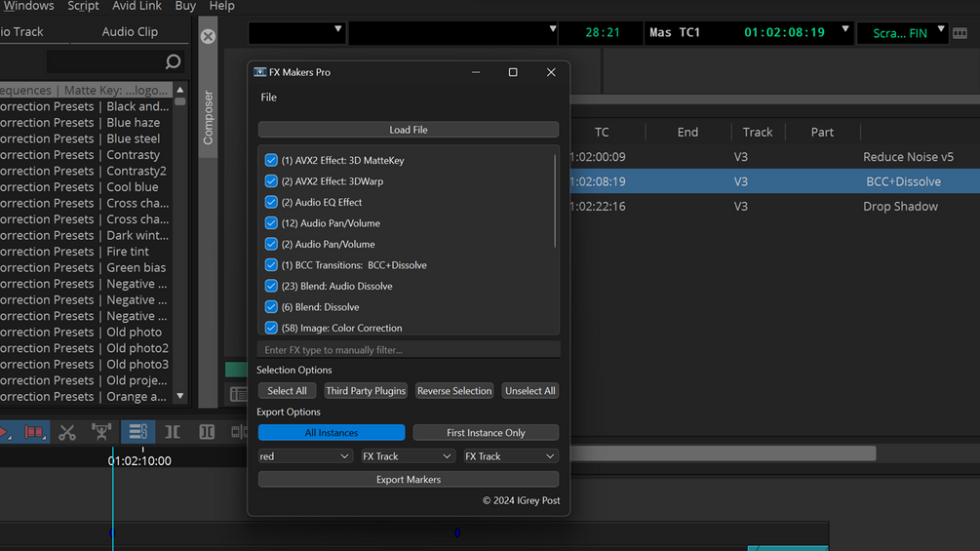The width and height of the screenshot is (980, 551).
Task: Toggle the link selection icon in the timeline toolbar
Action: click(x=137, y=432)
